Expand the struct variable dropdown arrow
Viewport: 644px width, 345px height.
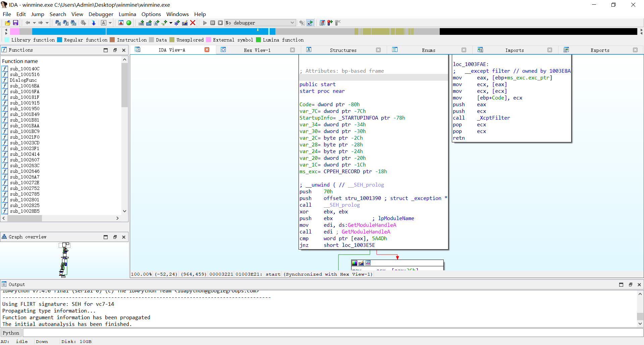pyautogui.click(x=171, y=23)
